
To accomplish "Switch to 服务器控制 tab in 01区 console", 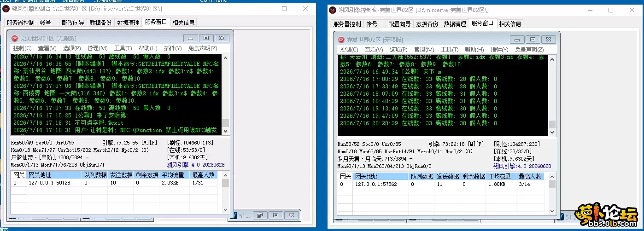I will [x=20, y=22].
